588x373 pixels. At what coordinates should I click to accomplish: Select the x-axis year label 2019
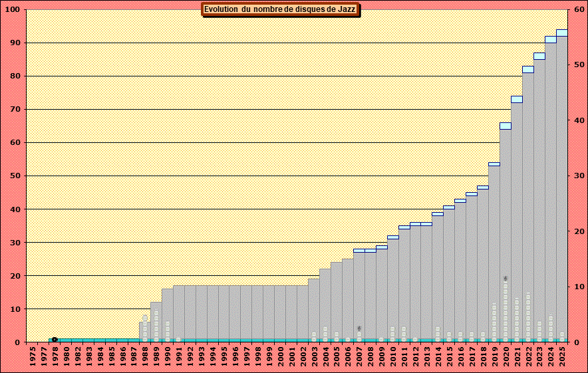coord(494,356)
